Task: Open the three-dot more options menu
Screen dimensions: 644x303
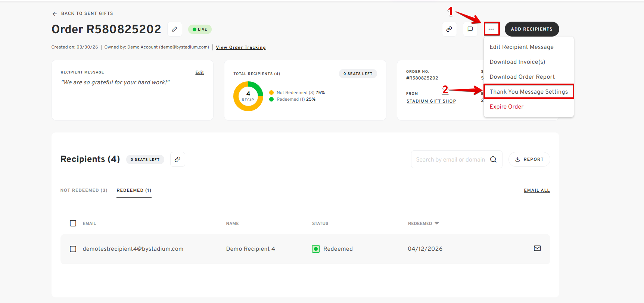Action: 491,29
